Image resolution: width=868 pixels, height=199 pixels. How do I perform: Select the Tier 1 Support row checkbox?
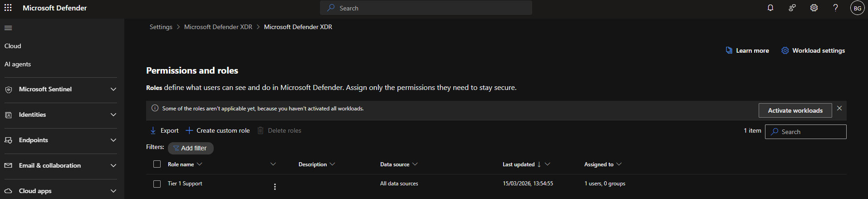point(157,184)
